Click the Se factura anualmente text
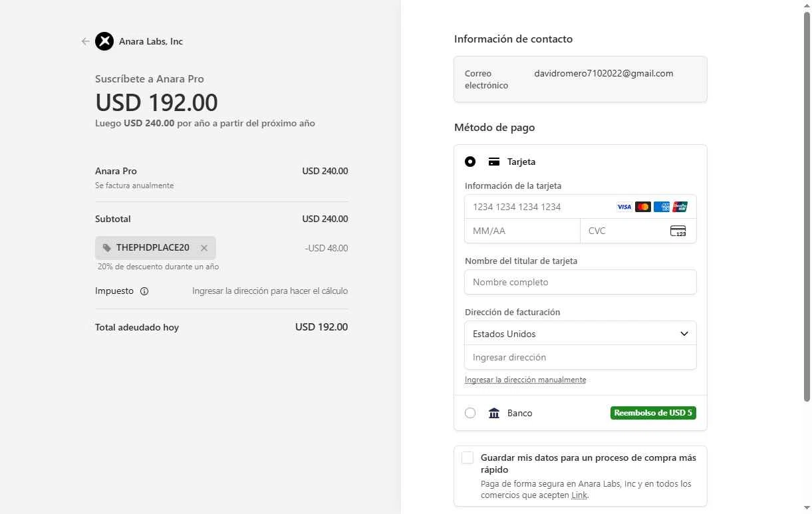 point(134,186)
